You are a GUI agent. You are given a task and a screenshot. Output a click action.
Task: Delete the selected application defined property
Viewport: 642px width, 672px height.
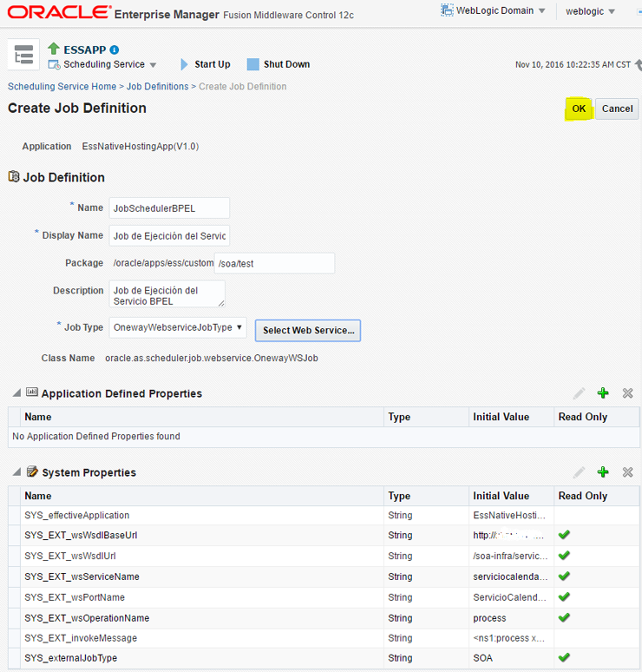(x=627, y=393)
